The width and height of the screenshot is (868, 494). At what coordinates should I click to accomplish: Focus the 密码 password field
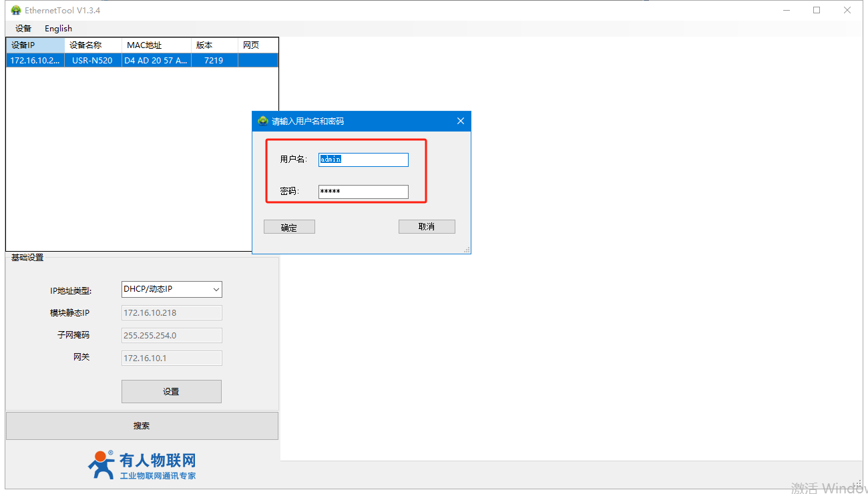point(363,192)
